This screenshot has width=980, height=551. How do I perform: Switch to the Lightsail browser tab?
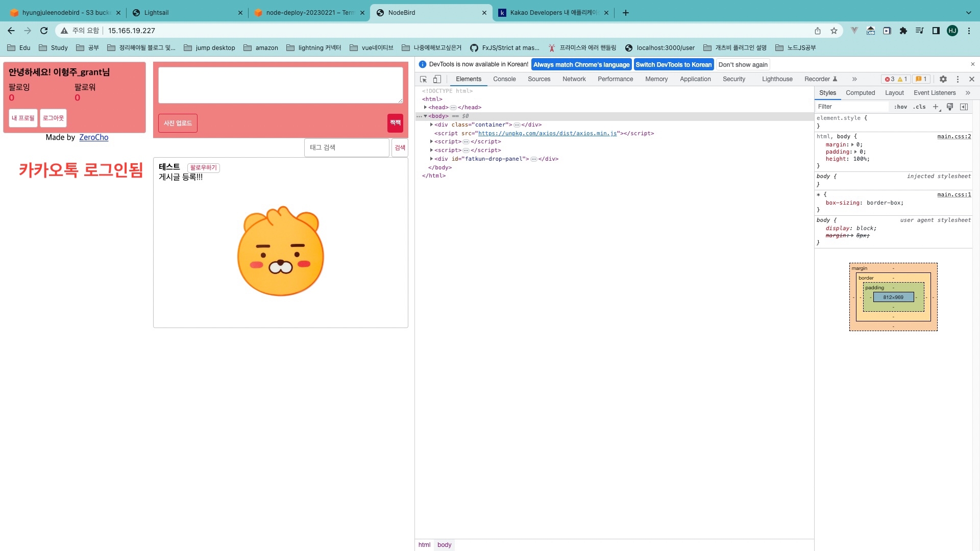pos(187,13)
